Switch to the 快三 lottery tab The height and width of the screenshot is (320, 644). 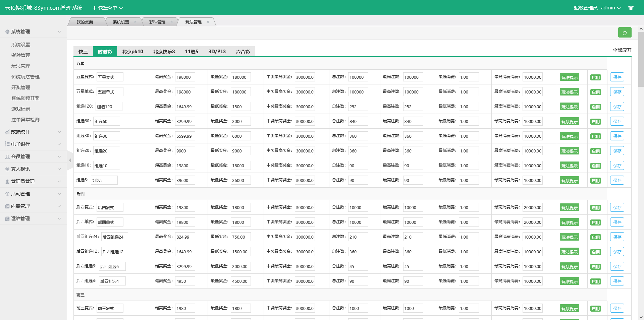(83, 52)
